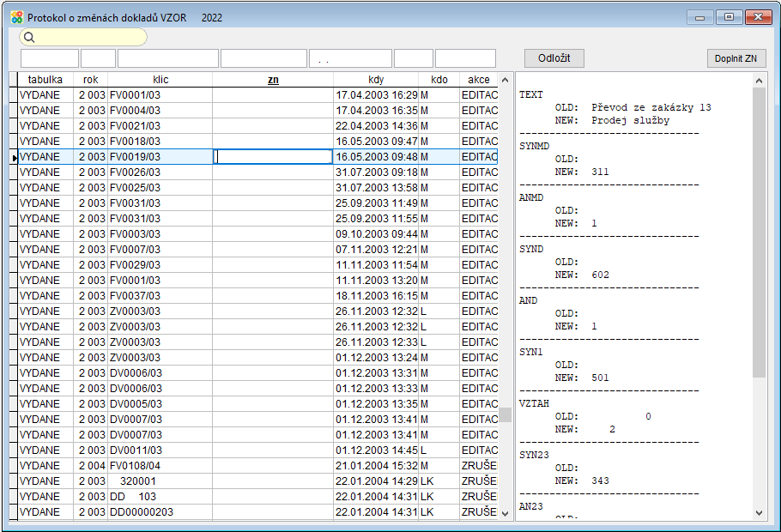The width and height of the screenshot is (781, 532).
Task: Click the cell DD00000203
Action: pyautogui.click(x=160, y=512)
